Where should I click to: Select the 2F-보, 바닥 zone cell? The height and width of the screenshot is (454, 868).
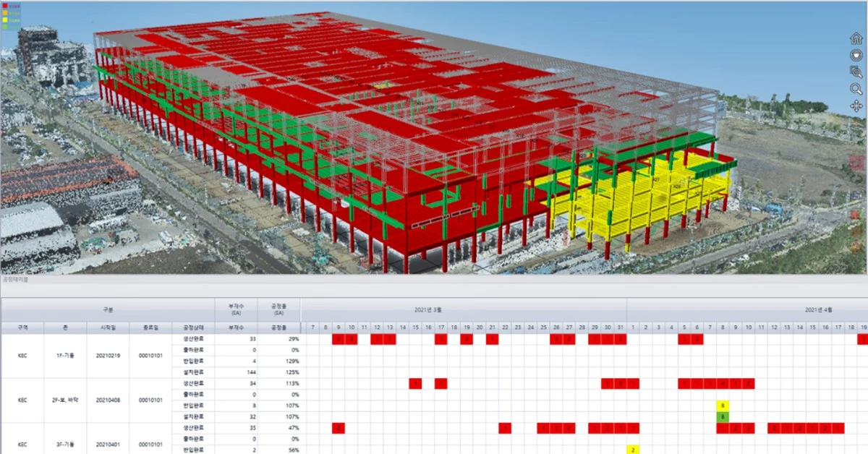[65, 400]
